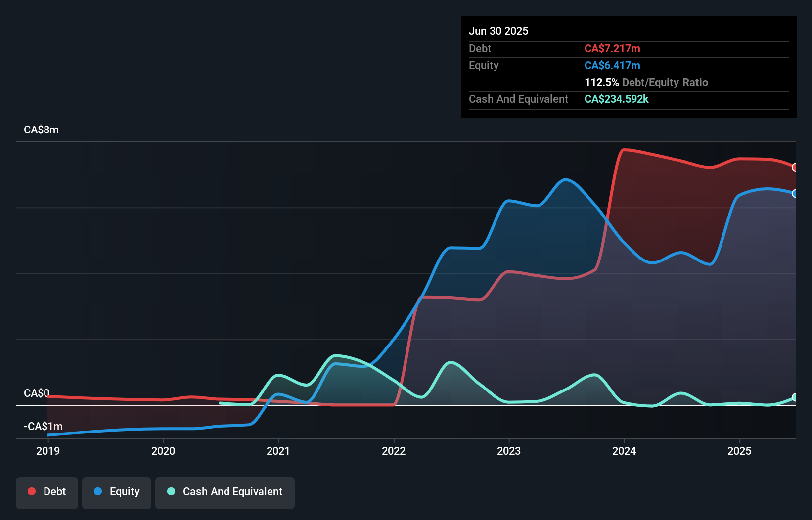Click the Debt color indicator in the legend
The width and height of the screenshot is (812, 520).
31,491
